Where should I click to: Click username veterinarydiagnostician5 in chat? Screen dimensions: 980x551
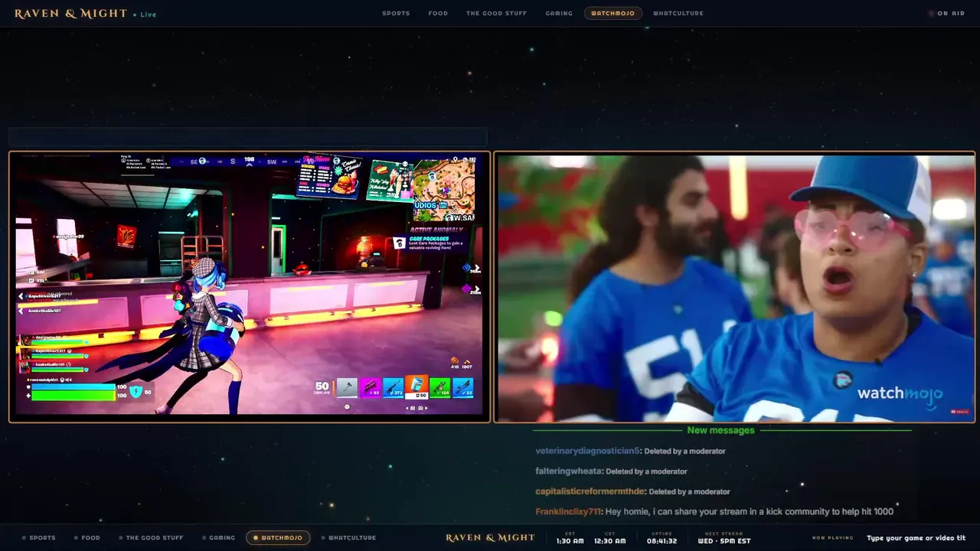587,451
